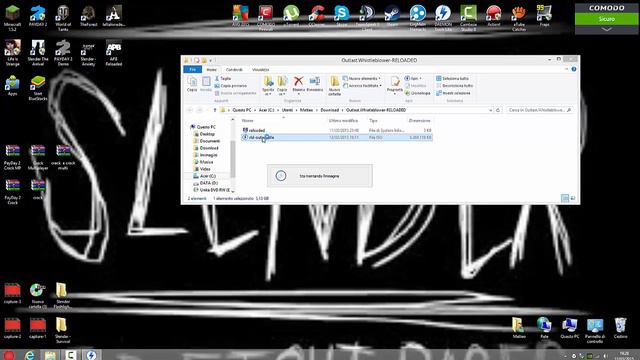Screen dimensions: 640x360
Task: Switch to the Visualizza ribbon tab
Action: pos(260,70)
